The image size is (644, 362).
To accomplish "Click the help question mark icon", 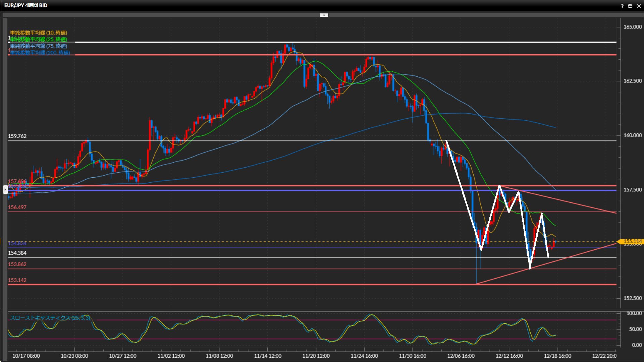I will coord(622,6).
